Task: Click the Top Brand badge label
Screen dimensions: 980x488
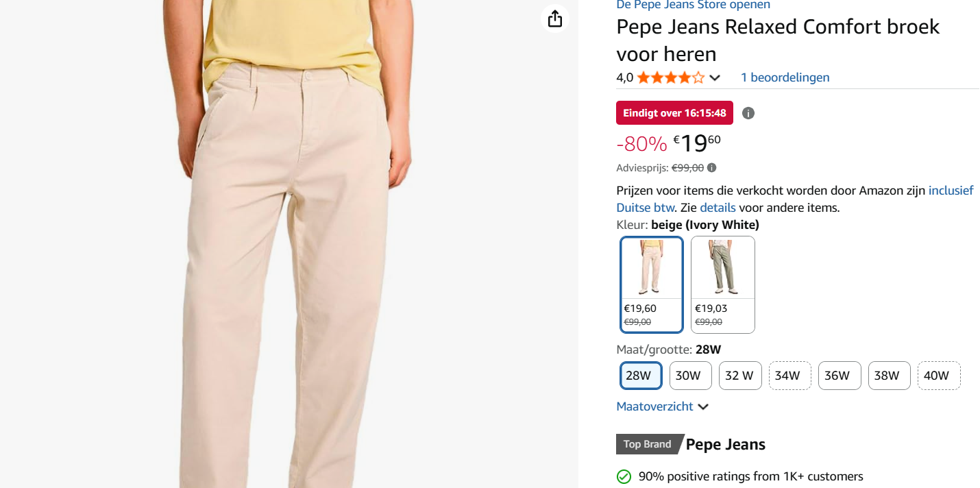Action: tap(645, 443)
